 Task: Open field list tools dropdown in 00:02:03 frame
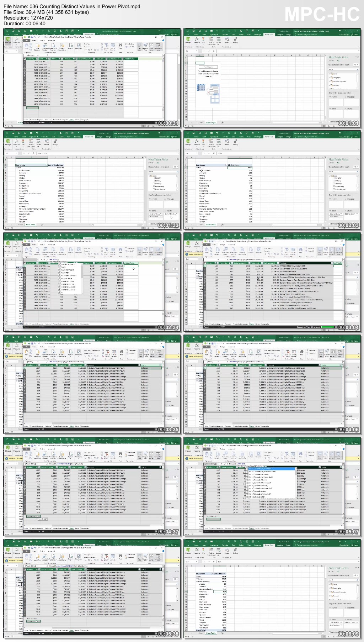tap(357, 167)
